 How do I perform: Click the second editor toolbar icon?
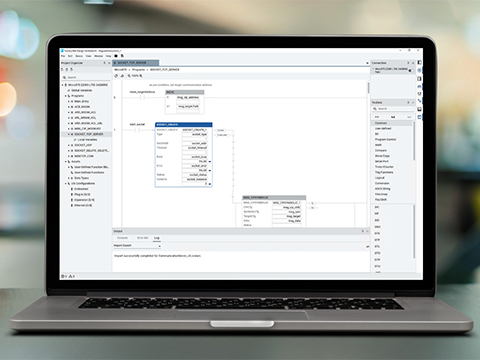(122, 76)
